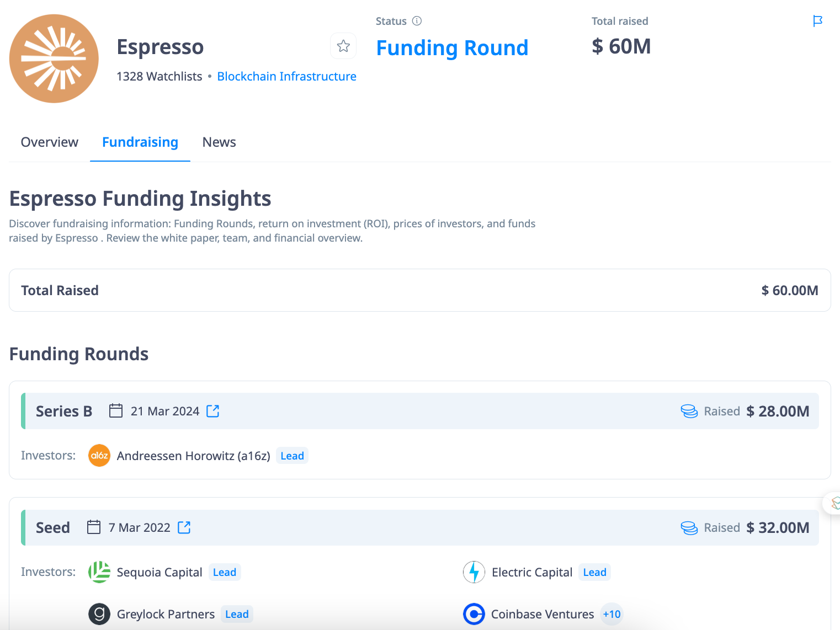Click the Greylock Partners logo icon
Image resolution: width=840 pixels, height=630 pixels.
point(99,614)
